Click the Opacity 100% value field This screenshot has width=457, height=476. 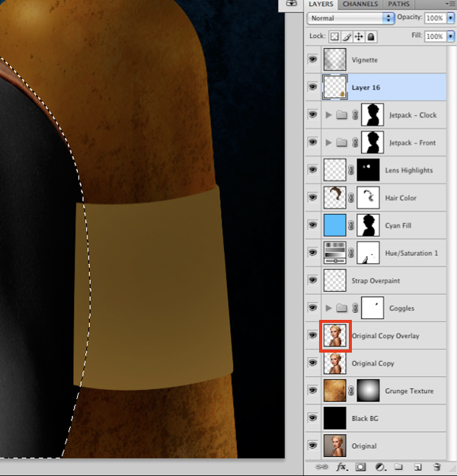435,18
